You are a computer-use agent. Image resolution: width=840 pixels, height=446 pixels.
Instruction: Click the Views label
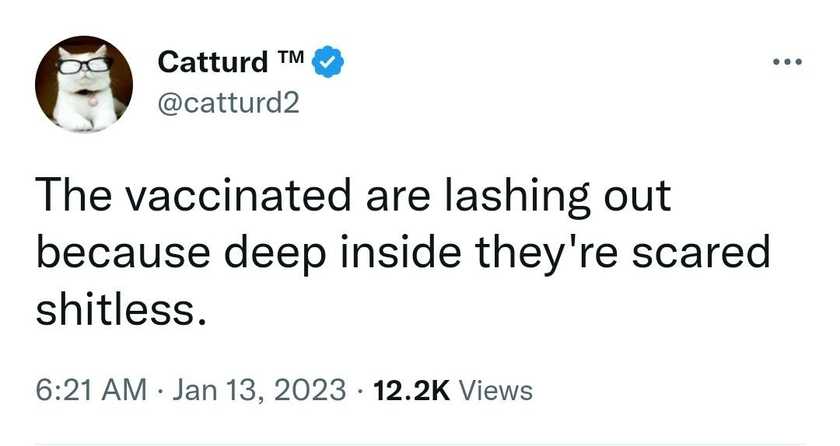(496, 390)
